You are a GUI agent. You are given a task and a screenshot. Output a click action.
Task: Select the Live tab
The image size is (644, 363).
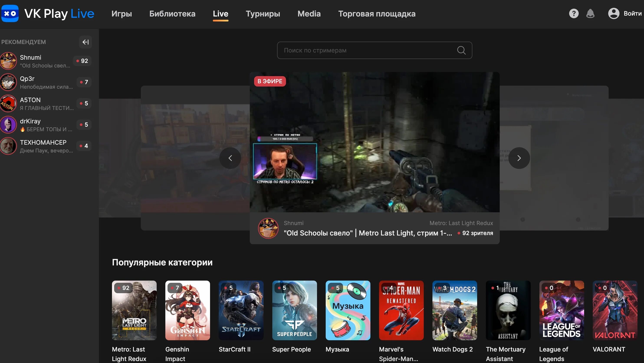[220, 14]
